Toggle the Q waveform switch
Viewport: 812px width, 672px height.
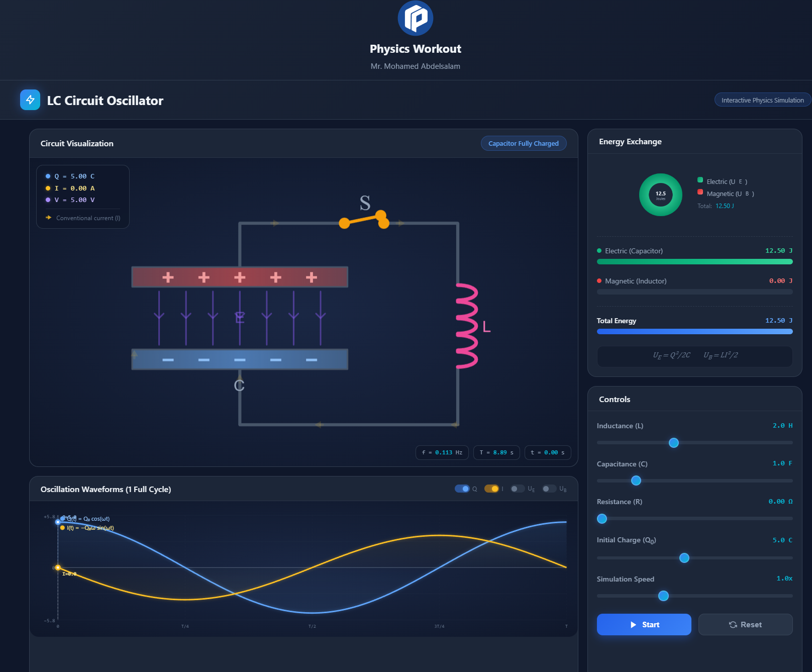coord(462,489)
